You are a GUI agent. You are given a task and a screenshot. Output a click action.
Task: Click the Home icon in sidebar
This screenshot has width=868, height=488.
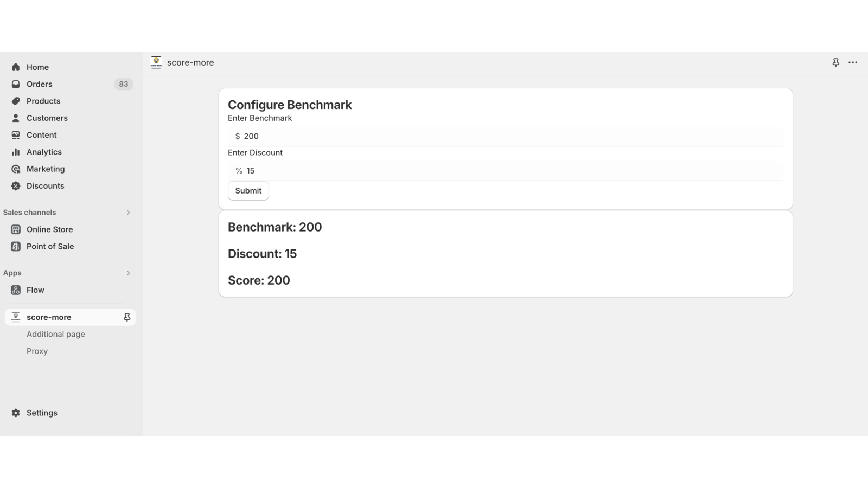pyautogui.click(x=16, y=67)
